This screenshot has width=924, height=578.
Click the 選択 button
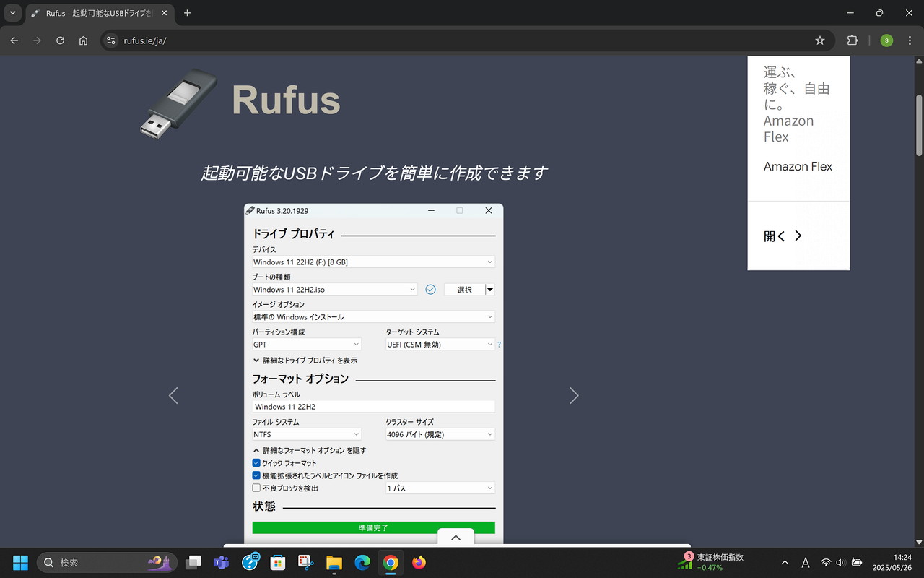pos(464,290)
